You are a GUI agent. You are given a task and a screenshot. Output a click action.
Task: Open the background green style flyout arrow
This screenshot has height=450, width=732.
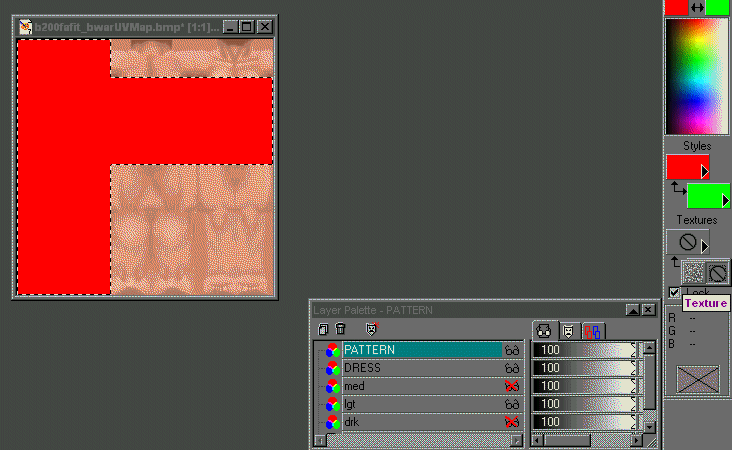coord(724,201)
